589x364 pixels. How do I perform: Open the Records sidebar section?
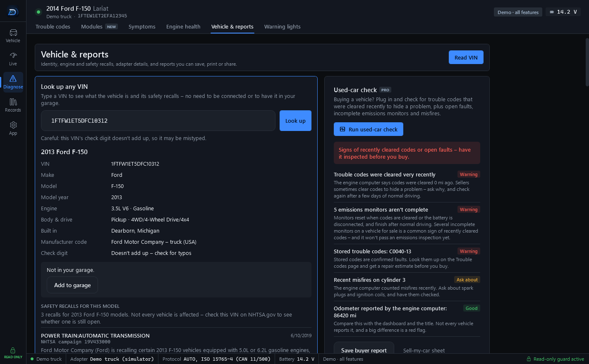click(13, 105)
